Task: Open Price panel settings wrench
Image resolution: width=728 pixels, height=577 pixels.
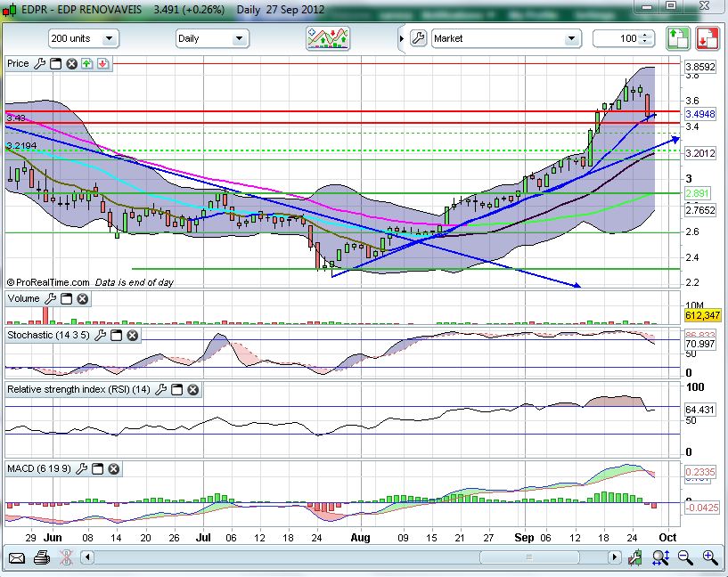Action: tap(40, 63)
